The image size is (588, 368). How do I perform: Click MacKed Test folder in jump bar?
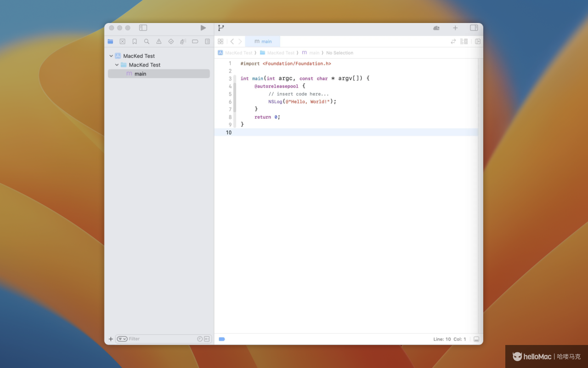point(277,53)
